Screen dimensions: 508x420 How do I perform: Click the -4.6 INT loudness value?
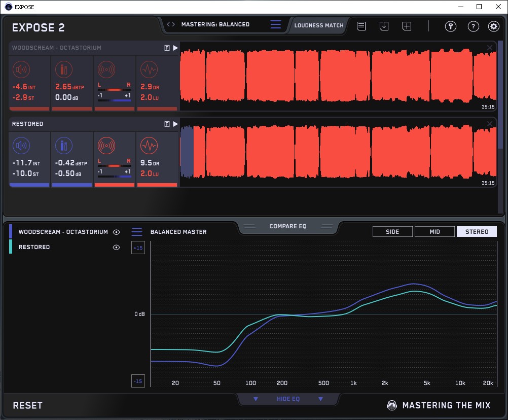[24, 87]
